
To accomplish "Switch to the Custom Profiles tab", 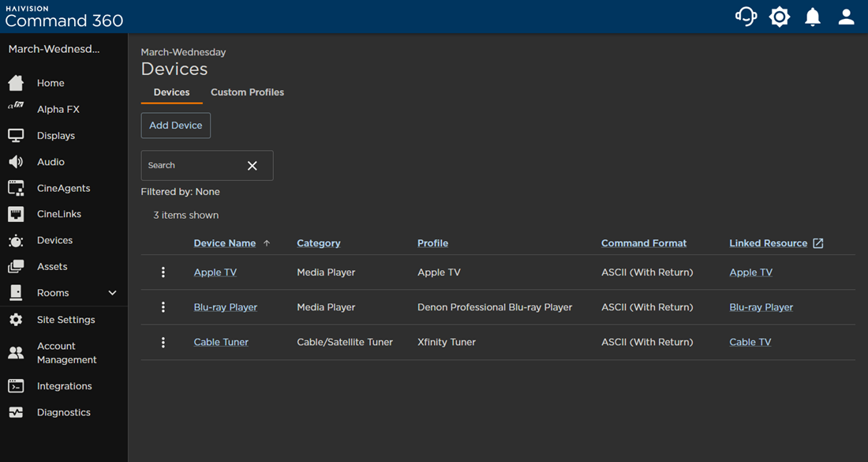I will pos(248,92).
